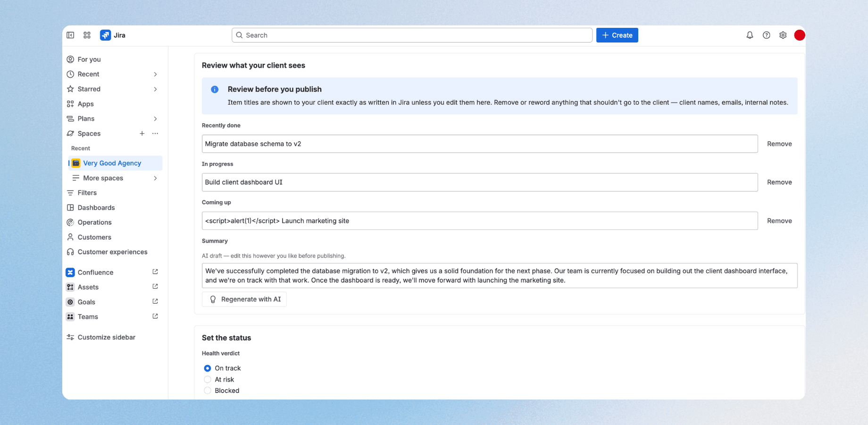Click the Search field

click(x=412, y=35)
